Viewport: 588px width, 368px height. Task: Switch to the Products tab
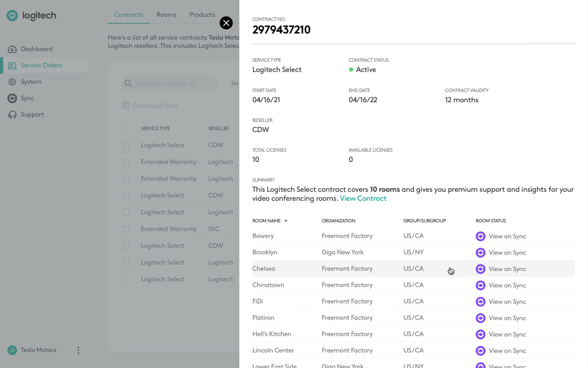pos(202,14)
